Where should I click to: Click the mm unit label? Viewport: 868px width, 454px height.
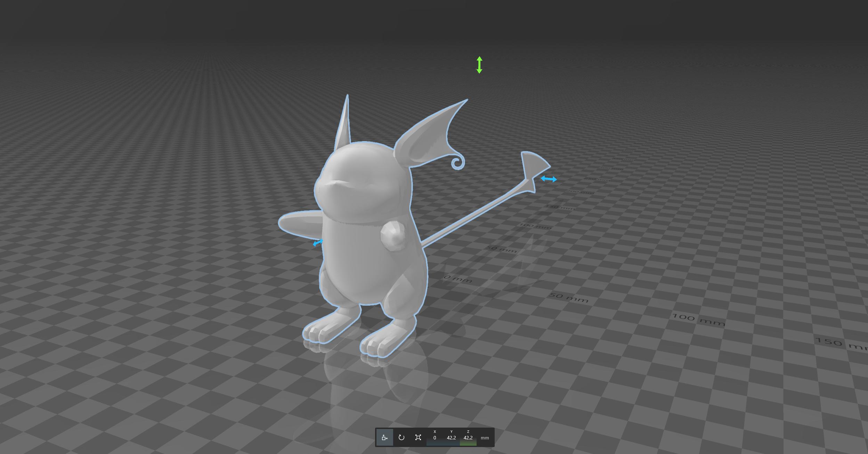485,438
